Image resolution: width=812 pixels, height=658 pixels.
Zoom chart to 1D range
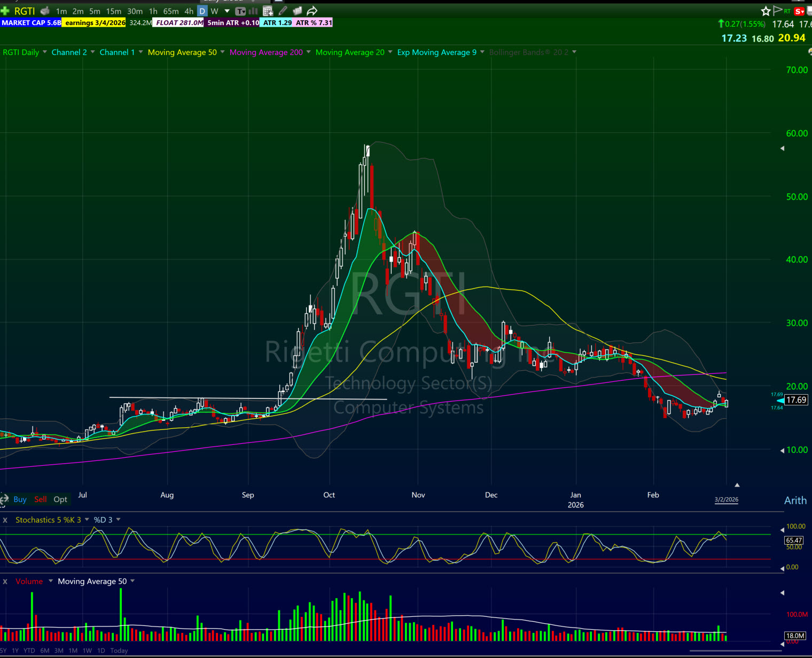tap(101, 651)
